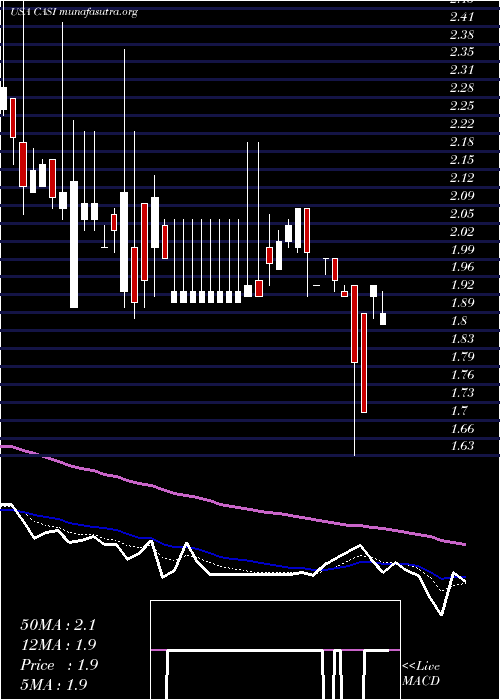Click the 1.99 price axis label
Viewport: 500px width, 700px height.
[462, 250]
